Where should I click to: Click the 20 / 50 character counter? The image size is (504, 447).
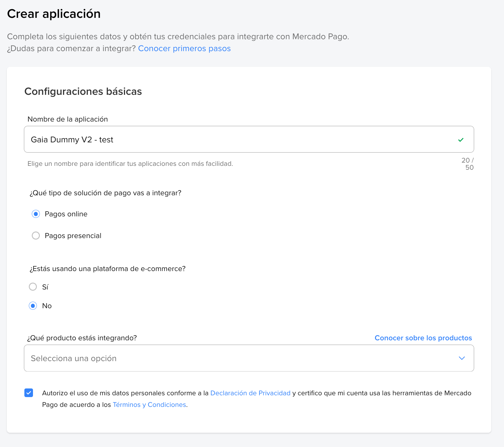point(467,164)
